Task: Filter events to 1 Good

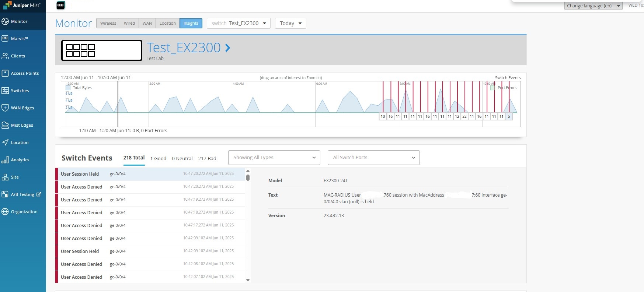Action: 158,159
